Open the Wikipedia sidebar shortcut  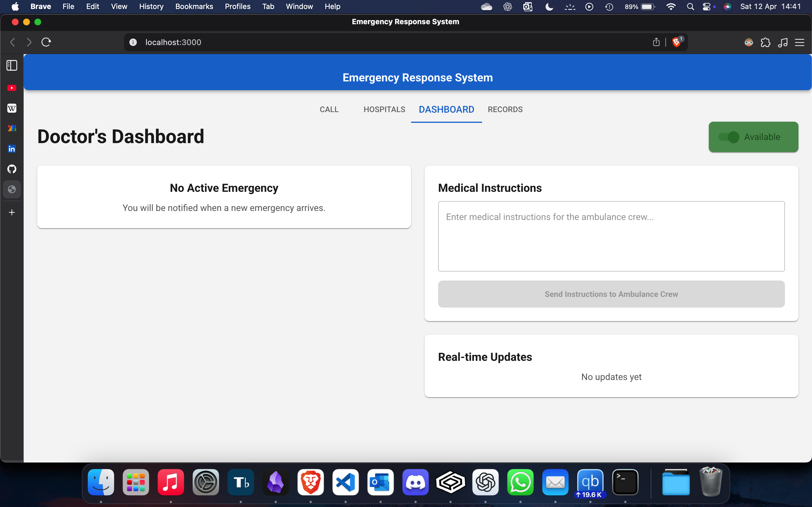tap(12, 108)
